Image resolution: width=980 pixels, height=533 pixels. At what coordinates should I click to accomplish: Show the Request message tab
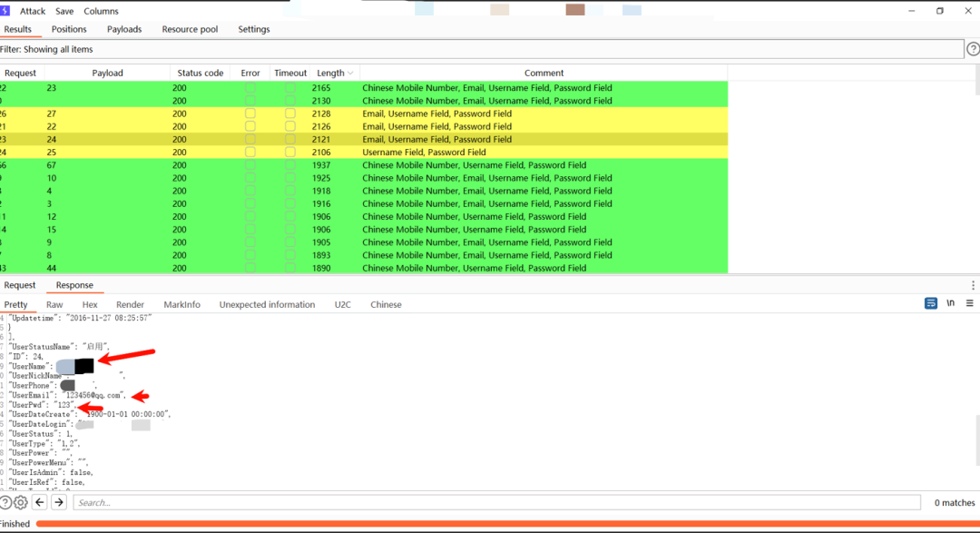[x=20, y=284]
